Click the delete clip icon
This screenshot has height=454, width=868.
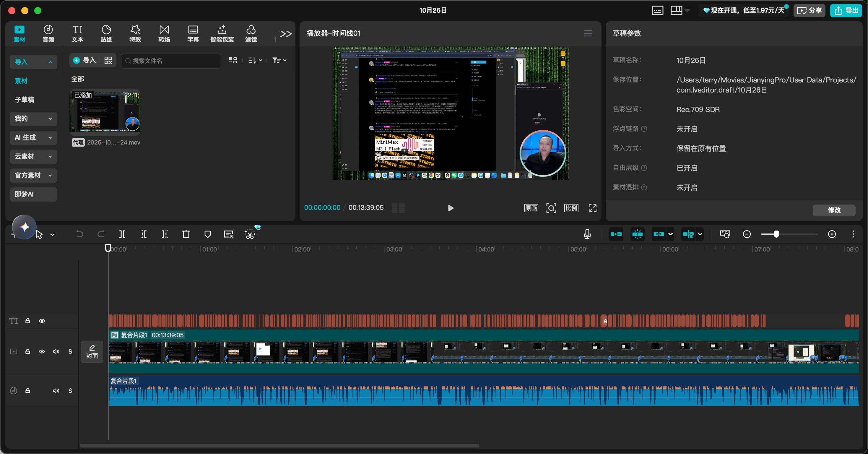(186, 234)
